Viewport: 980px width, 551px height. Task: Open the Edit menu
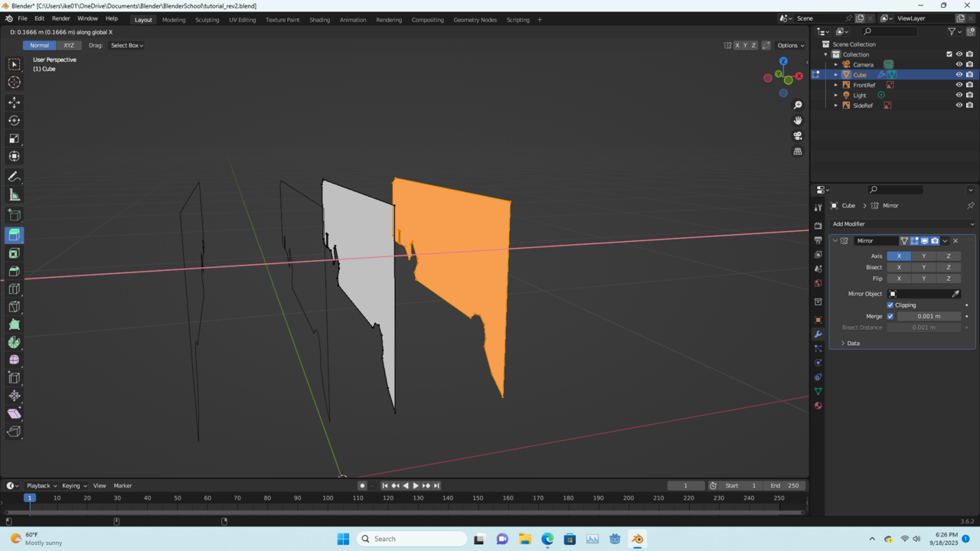tap(39, 18)
